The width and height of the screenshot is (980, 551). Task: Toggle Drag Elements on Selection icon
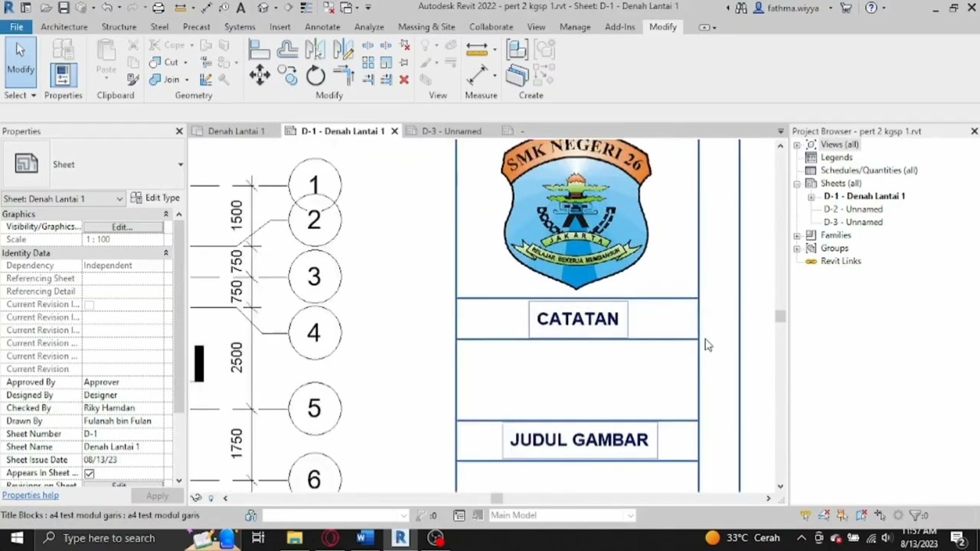tap(880, 516)
